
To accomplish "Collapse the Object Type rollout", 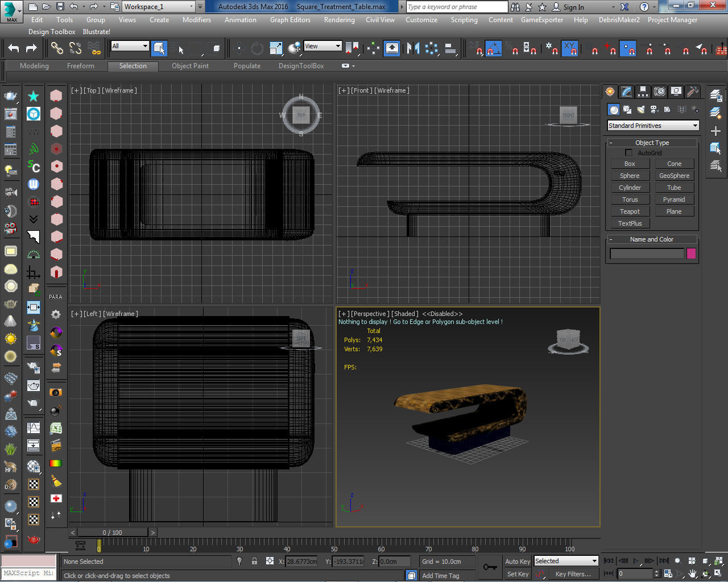I will coord(652,143).
